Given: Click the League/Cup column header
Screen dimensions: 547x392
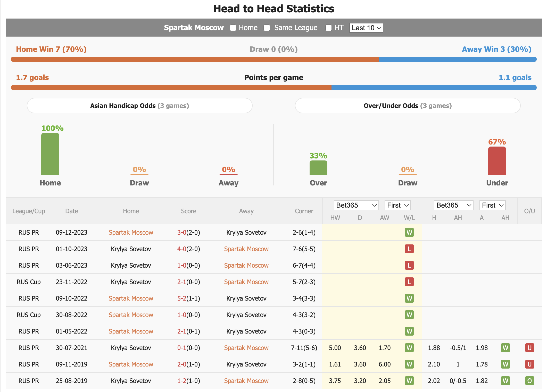Looking at the screenshot, I should coord(29,211).
